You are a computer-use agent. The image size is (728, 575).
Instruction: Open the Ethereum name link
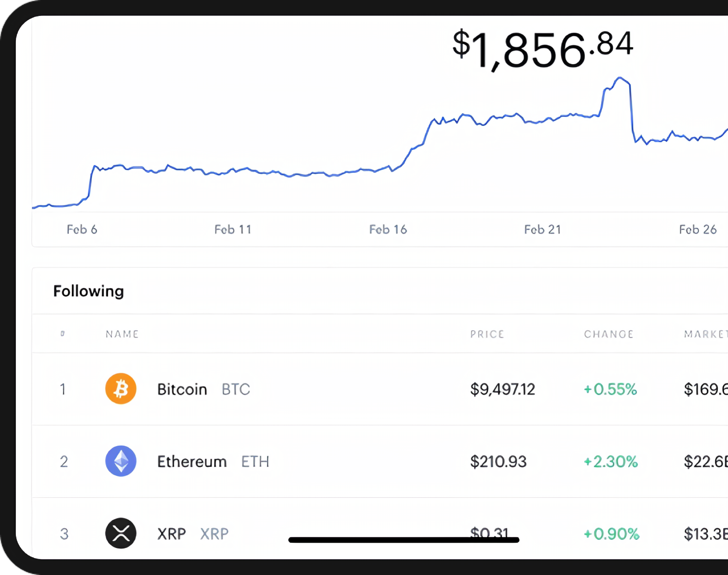pos(192,462)
